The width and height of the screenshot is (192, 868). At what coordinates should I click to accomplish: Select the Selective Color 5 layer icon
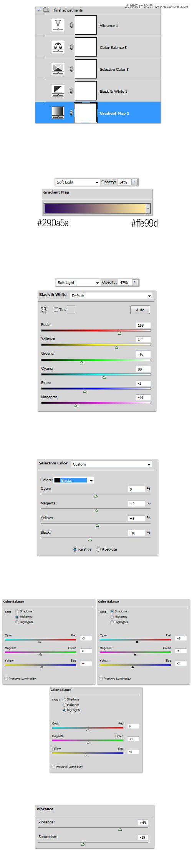click(x=58, y=69)
